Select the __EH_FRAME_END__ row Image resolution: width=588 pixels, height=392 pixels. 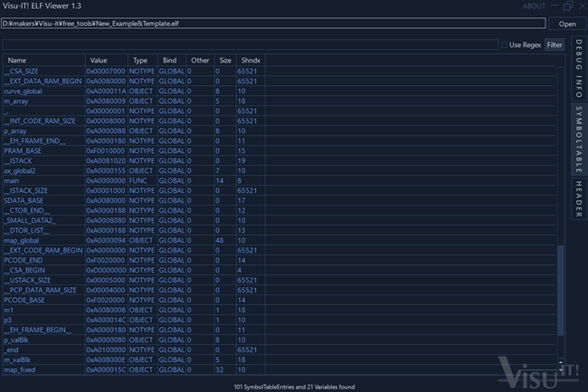(x=279, y=140)
